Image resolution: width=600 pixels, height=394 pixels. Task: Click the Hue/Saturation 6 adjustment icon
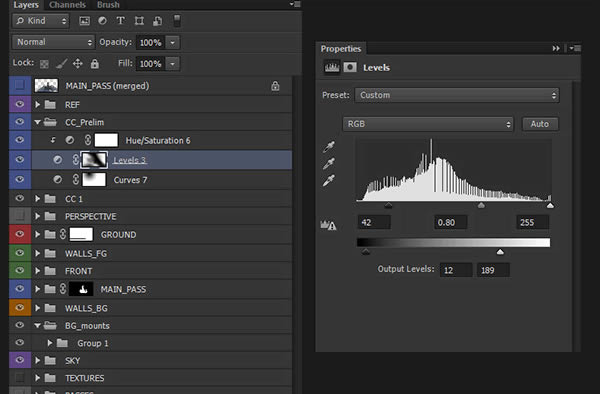70,140
